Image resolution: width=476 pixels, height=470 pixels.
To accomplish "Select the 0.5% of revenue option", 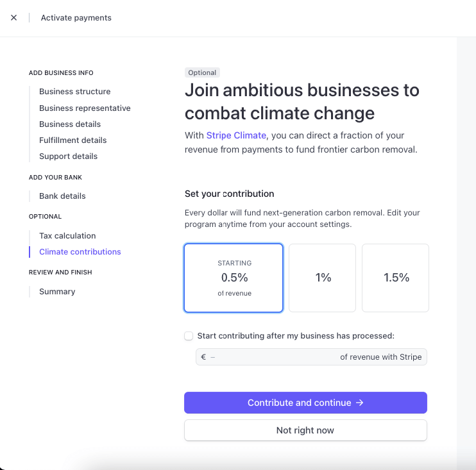I will click(234, 278).
